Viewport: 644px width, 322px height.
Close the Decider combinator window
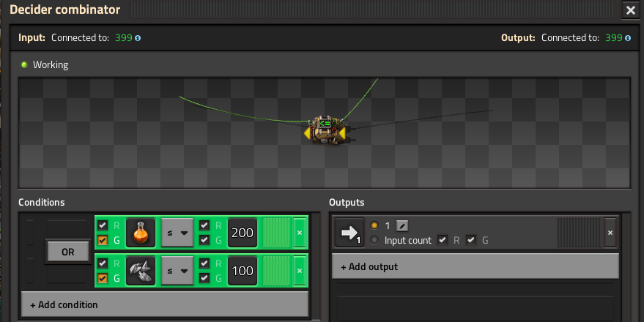click(631, 10)
